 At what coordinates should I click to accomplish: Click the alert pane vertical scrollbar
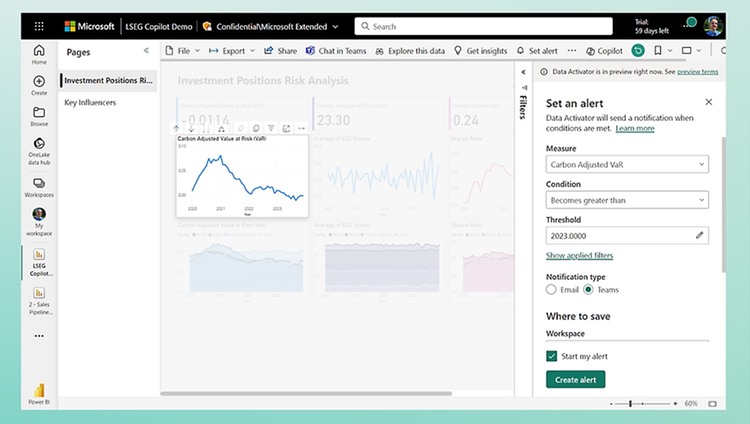tap(723, 204)
